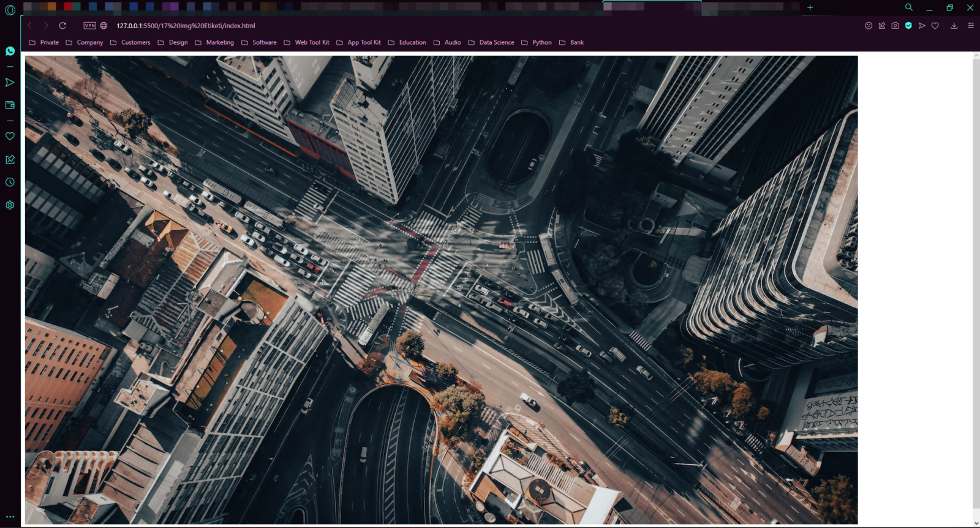Open the Python bookmarks folder
Viewport: 980px width, 528px height.
tap(536, 42)
